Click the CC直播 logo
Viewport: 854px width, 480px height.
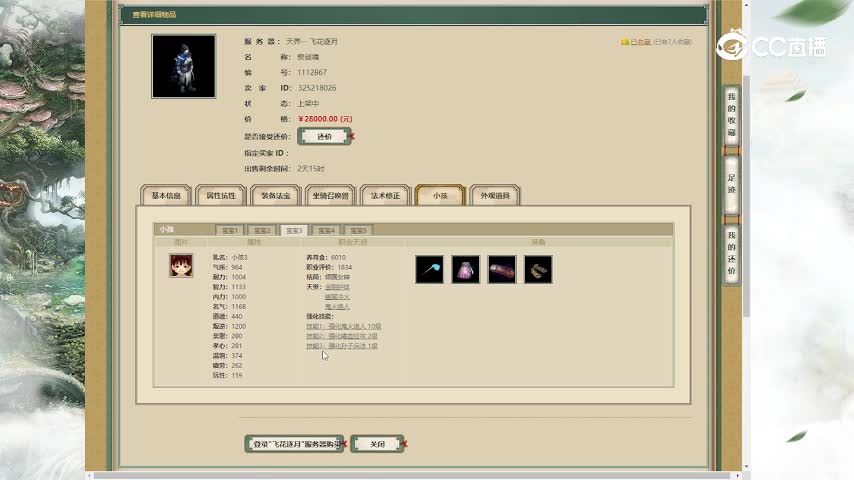763,46
